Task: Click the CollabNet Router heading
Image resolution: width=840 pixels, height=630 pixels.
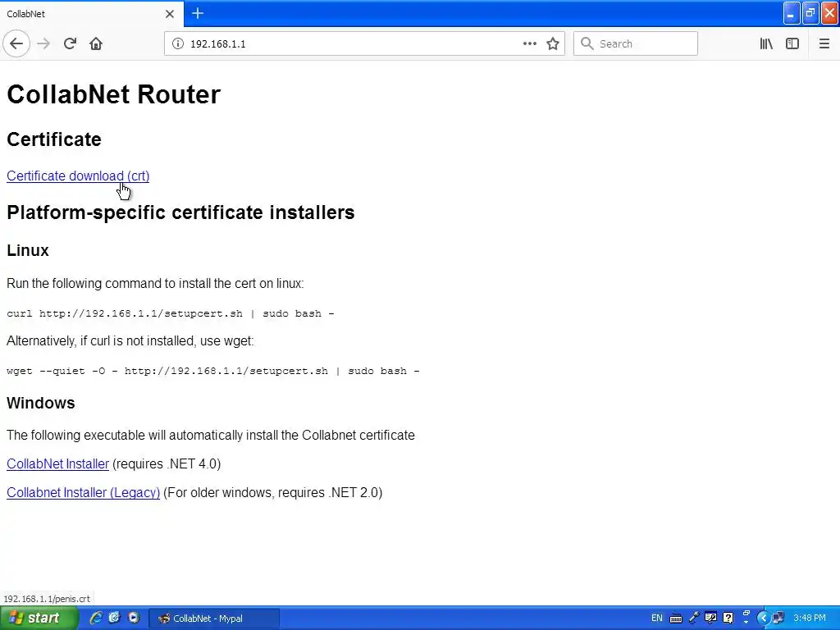Action: tap(113, 95)
